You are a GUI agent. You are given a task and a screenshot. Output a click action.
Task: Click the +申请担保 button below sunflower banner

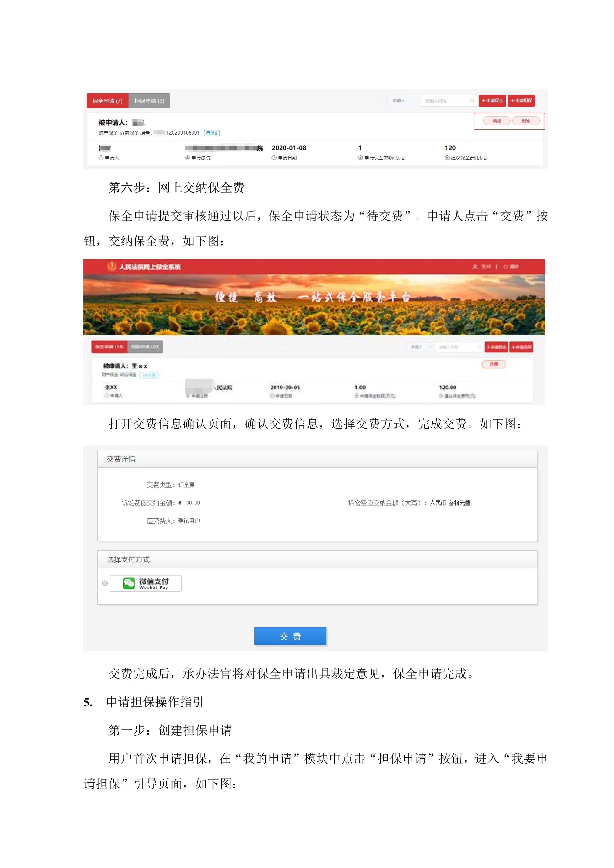click(521, 347)
